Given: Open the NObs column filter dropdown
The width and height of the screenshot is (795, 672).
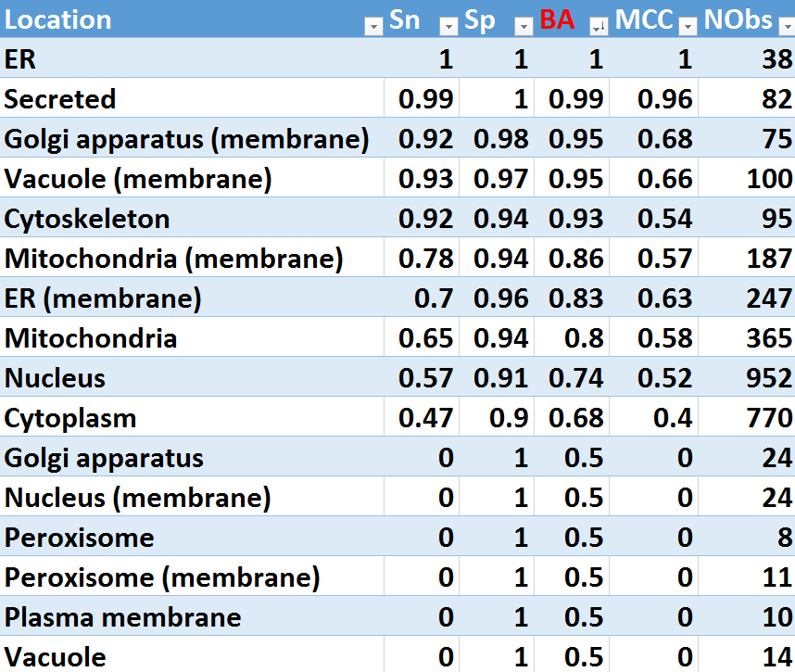Looking at the screenshot, I should (x=786, y=27).
